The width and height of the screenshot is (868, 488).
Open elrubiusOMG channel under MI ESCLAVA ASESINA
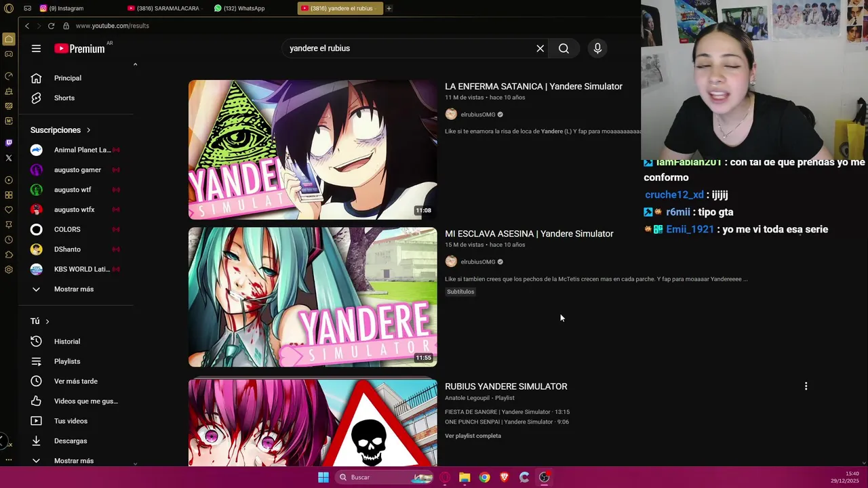478,262
